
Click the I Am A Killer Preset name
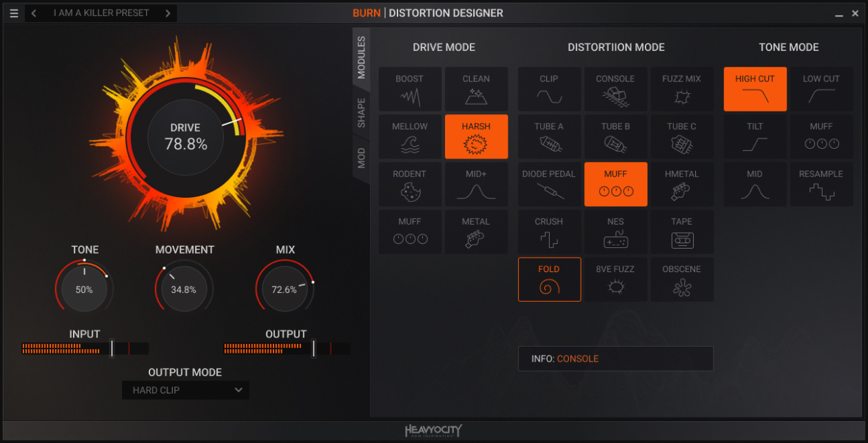pos(101,13)
